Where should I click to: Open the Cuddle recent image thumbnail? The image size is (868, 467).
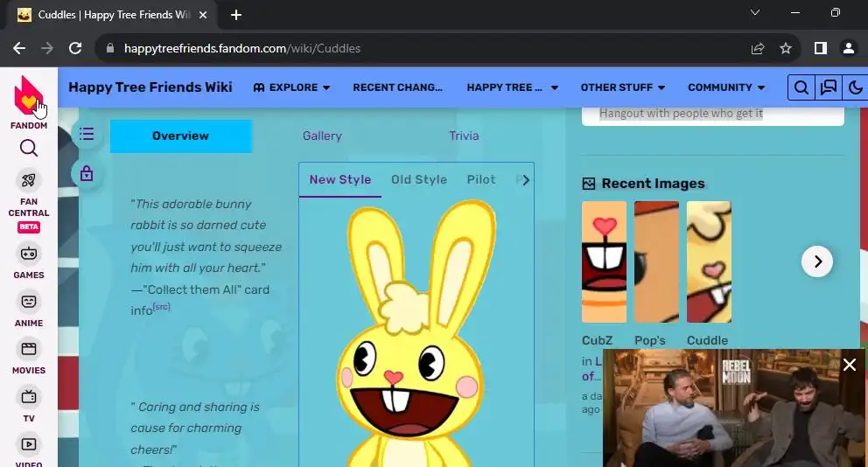(709, 261)
